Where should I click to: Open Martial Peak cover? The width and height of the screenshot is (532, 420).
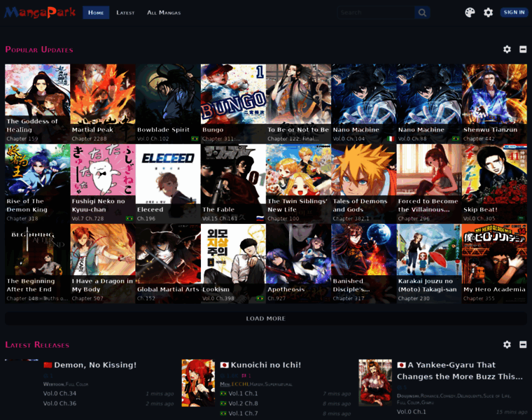point(103,103)
